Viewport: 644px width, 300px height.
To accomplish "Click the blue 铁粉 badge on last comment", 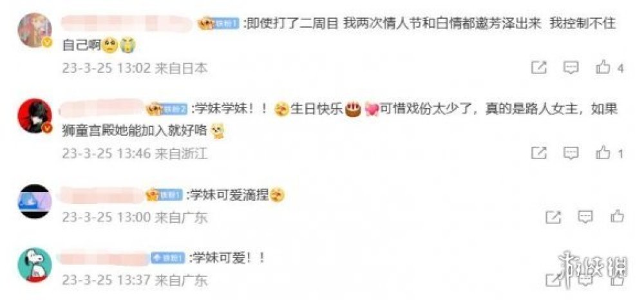I will point(167,258).
